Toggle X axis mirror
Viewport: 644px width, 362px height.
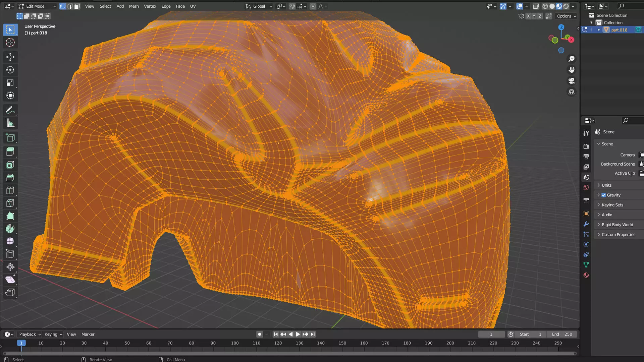coord(528,16)
